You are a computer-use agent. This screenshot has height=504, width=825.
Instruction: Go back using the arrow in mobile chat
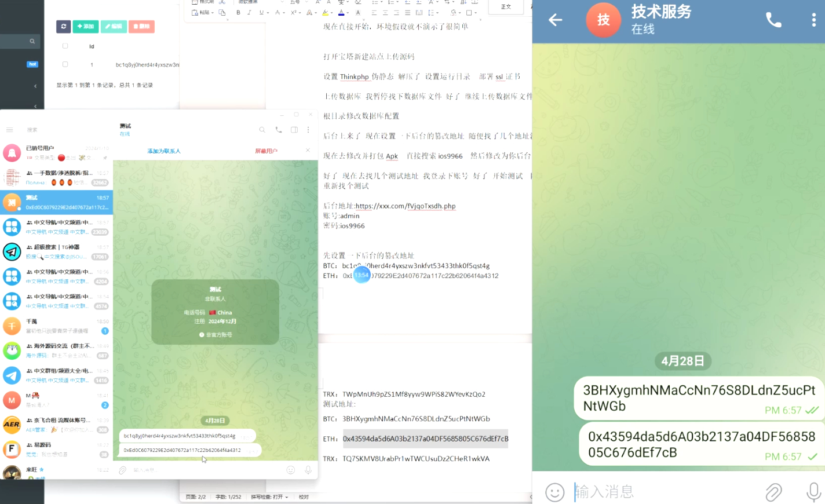(x=555, y=20)
